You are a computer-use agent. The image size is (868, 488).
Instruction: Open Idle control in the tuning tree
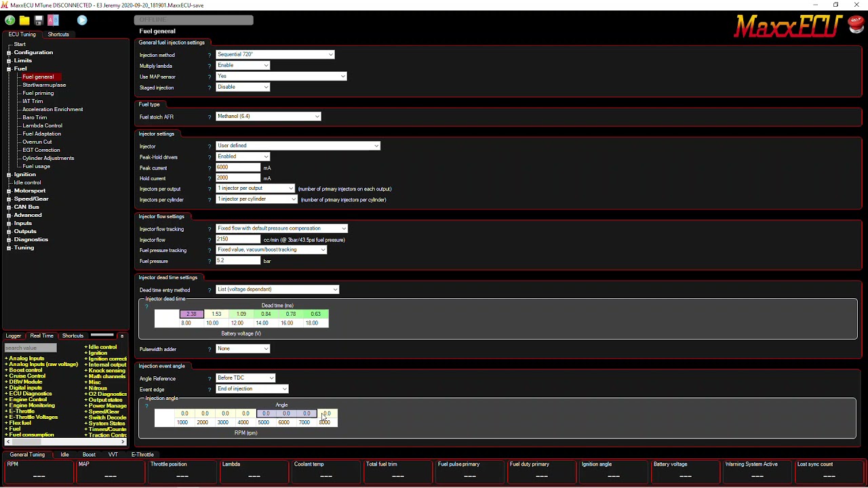(x=27, y=183)
